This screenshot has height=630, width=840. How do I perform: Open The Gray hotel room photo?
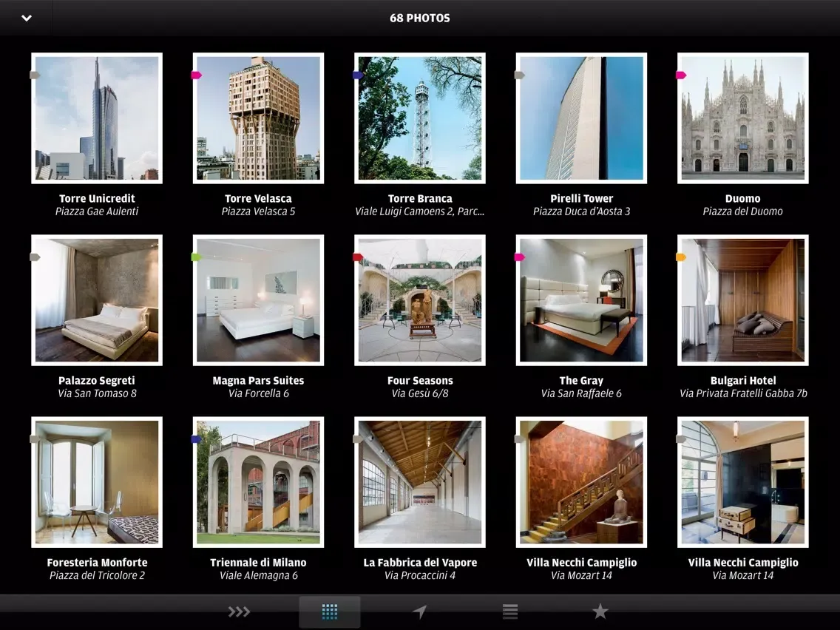(x=581, y=300)
